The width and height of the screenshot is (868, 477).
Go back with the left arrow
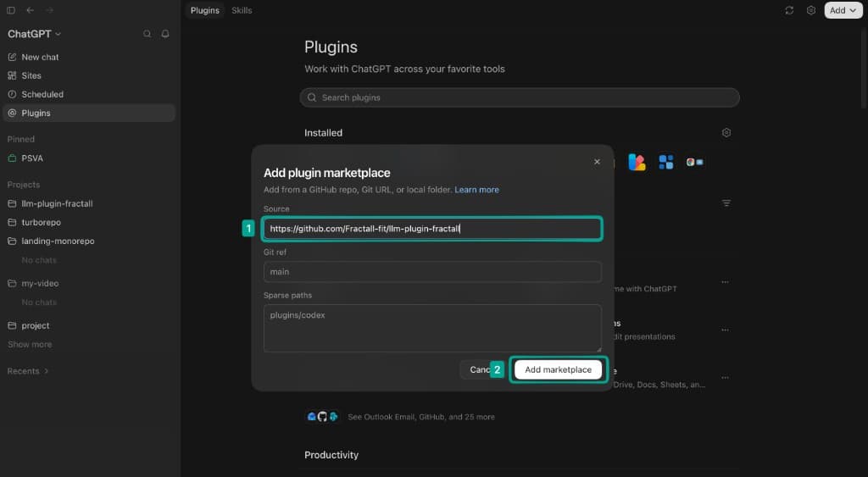[x=30, y=10]
